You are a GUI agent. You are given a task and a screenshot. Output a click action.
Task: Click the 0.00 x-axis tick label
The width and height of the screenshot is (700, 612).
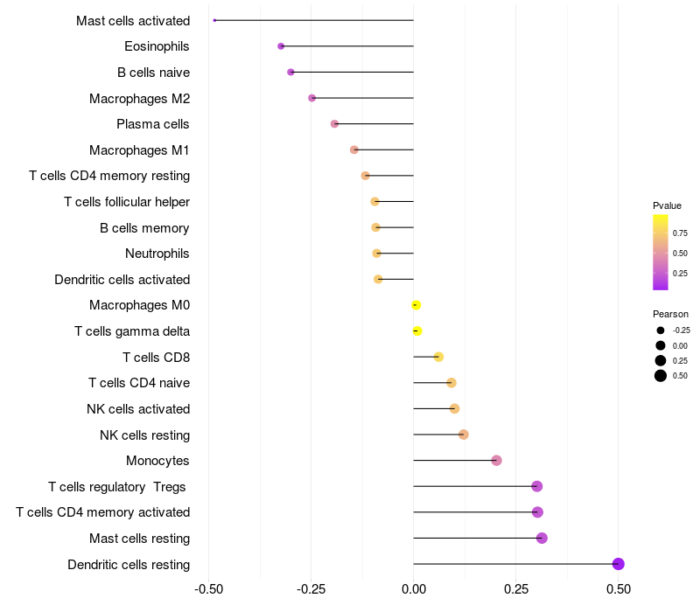click(413, 589)
